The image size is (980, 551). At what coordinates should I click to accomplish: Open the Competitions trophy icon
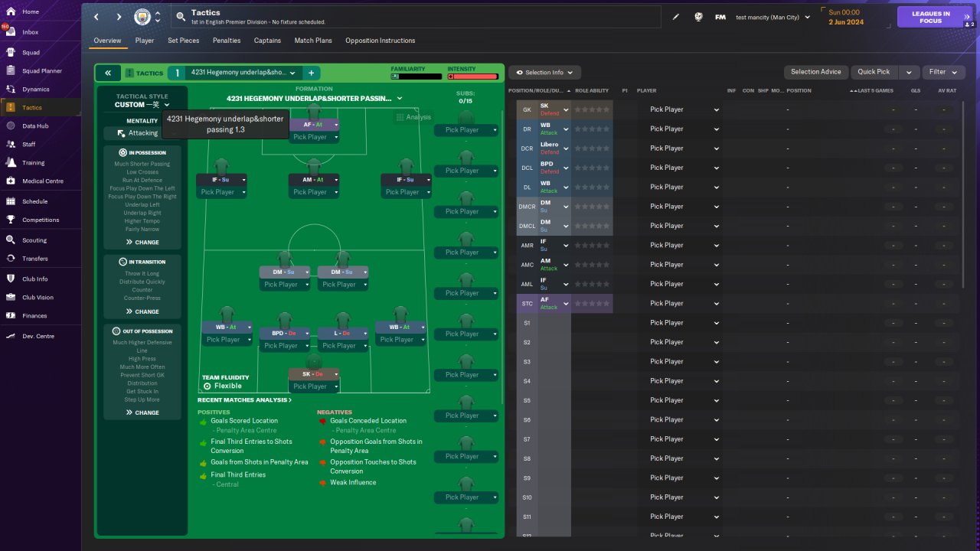(x=11, y=220)
